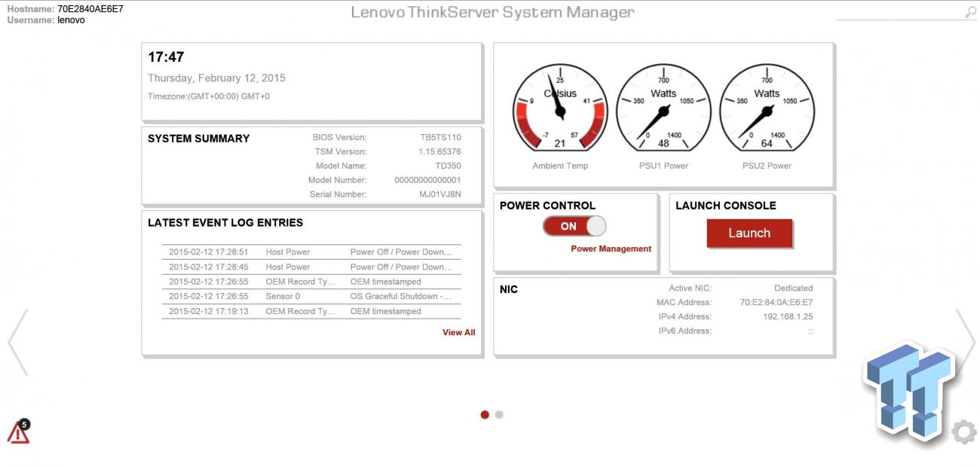This screenshot has height=467, width=980.
Task: Click the PSU2 Power gauge
Action: click(x=767, y=109)
